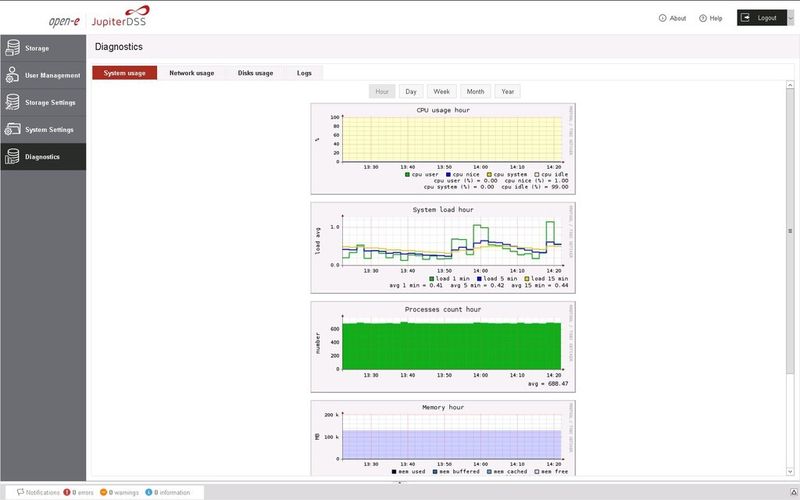
Task: Click the blue information status icon
Action: pyautogui.click(x=149, y=492)
